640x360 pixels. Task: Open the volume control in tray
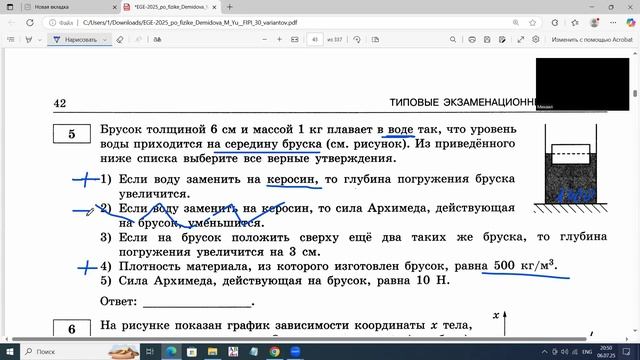click(x=564, y=351)
